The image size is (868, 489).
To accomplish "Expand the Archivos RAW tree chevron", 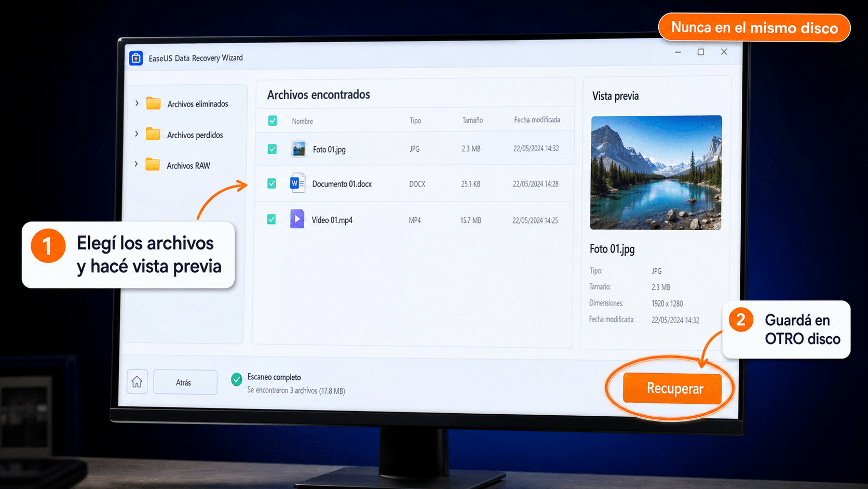I will pos(136,164).
